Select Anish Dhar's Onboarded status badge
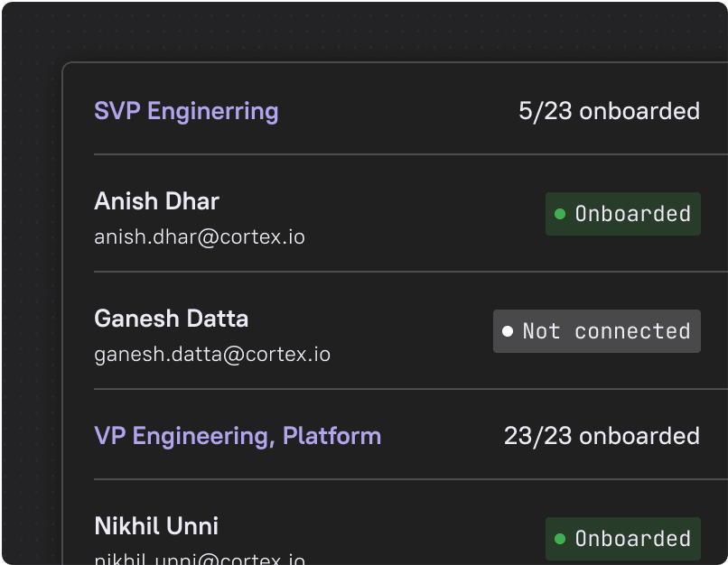Viewport: 728px width, 565px height. click(x=623, y=214)
